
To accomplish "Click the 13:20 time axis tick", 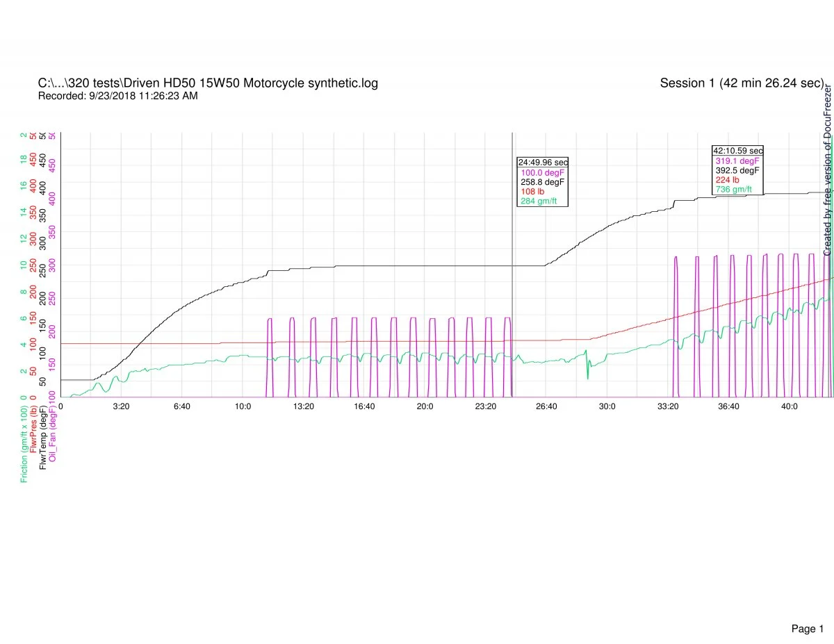I will coord(303,406).
